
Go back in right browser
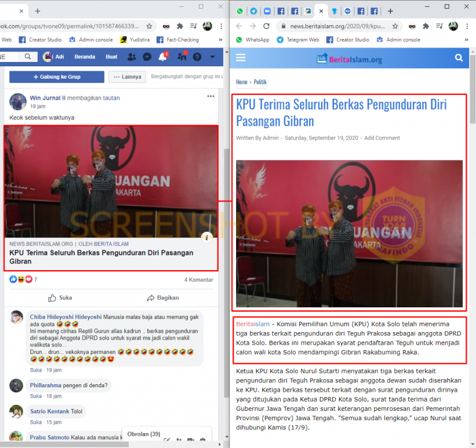[x=239, y=26]
